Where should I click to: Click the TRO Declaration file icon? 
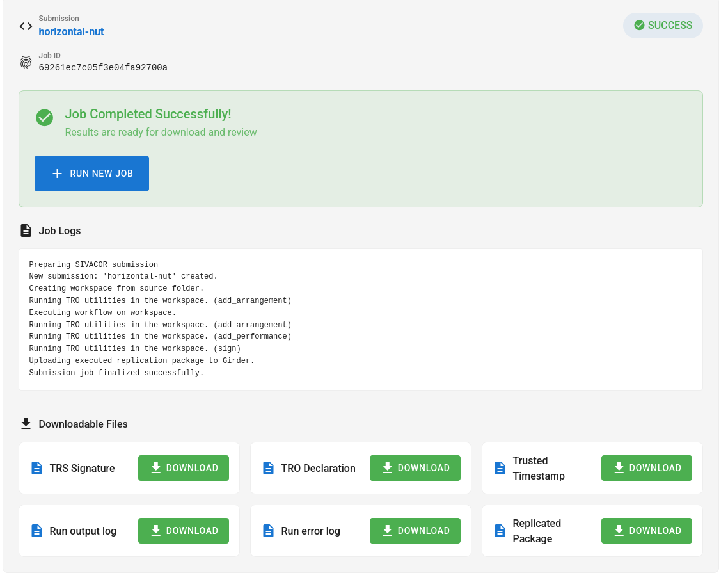click(x=269, y=468)
